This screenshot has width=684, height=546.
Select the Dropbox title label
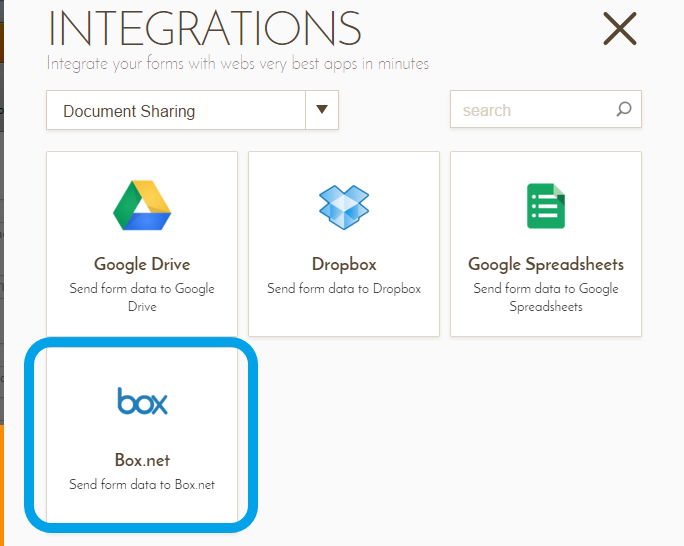(x=344, y=264)
